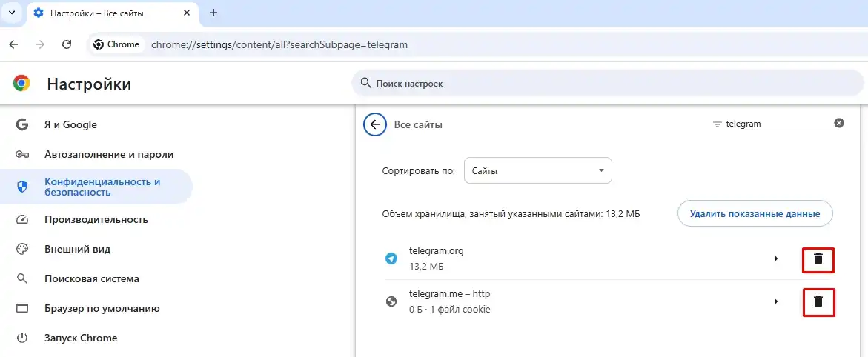Click the speedometer icon for Производительность

coord(22,220)
